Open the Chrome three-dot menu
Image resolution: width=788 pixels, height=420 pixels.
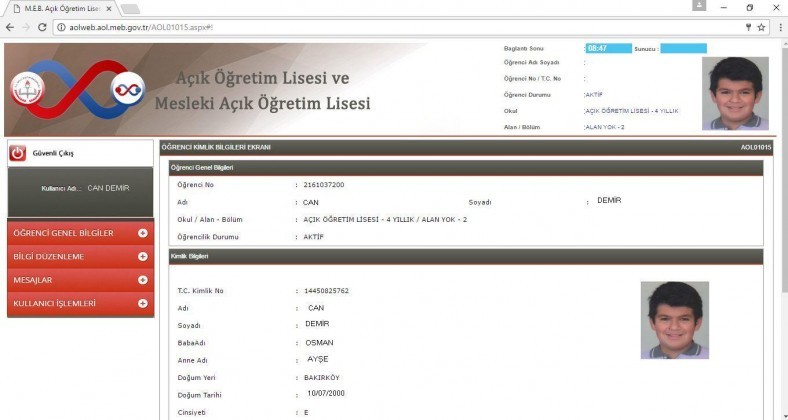pos(779,26)
